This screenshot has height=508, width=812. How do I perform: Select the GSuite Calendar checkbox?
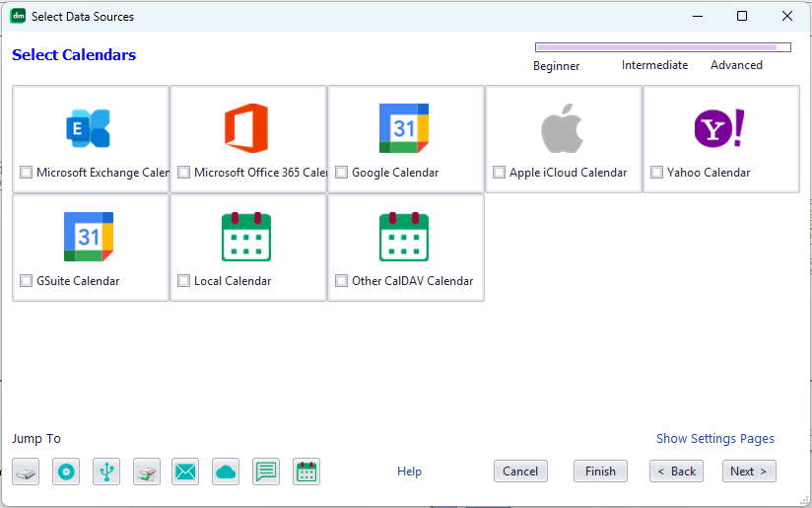click(27, 281)
